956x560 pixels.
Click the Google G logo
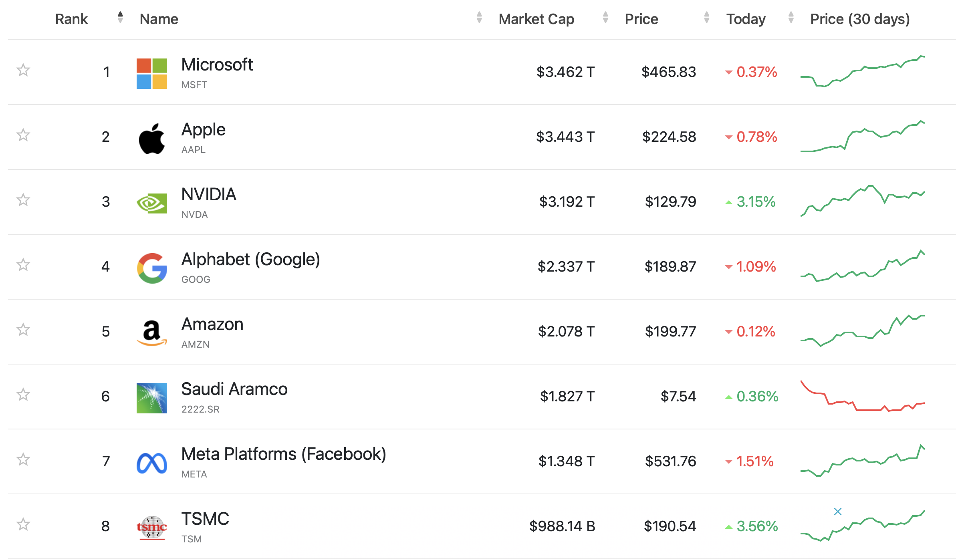151,268
